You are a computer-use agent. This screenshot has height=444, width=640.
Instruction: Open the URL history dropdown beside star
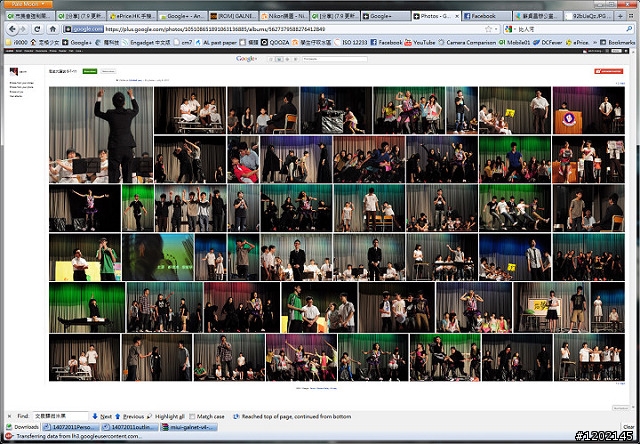pyautogui.click(x=496, y=29)
